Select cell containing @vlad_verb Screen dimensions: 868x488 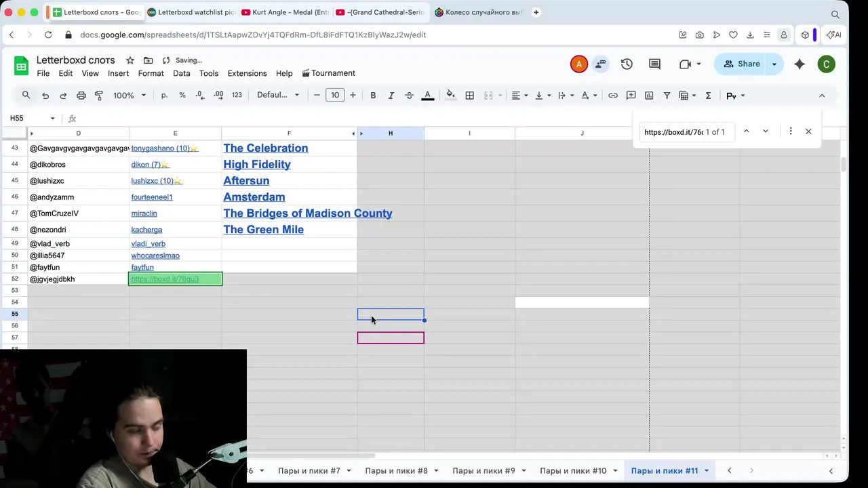(x=78, y=243)
